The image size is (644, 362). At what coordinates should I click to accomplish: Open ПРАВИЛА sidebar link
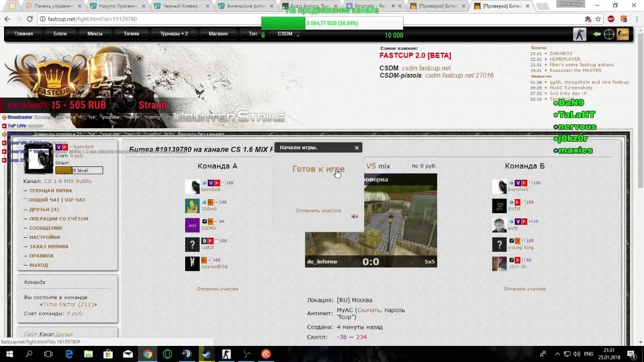tap(41, 255)
